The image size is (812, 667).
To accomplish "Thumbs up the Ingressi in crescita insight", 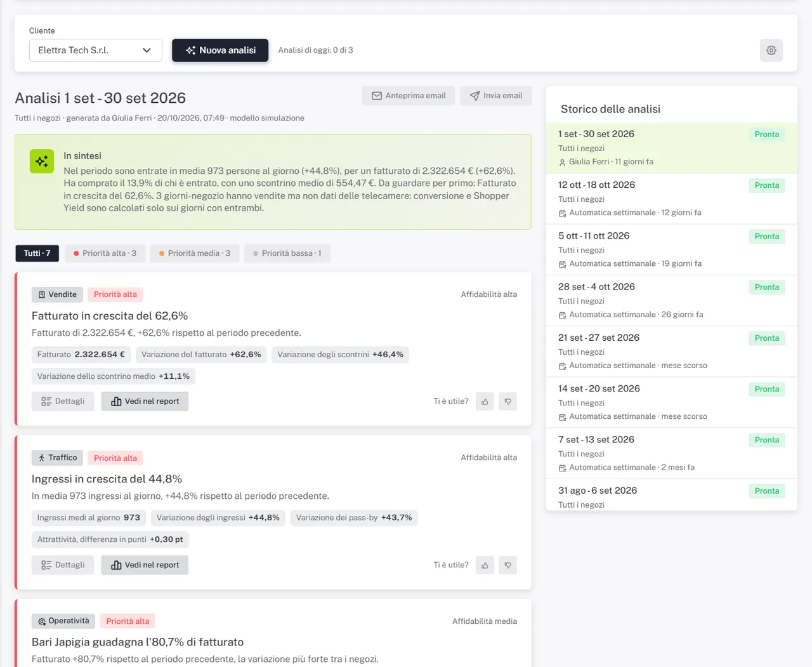I will [485, 565].
